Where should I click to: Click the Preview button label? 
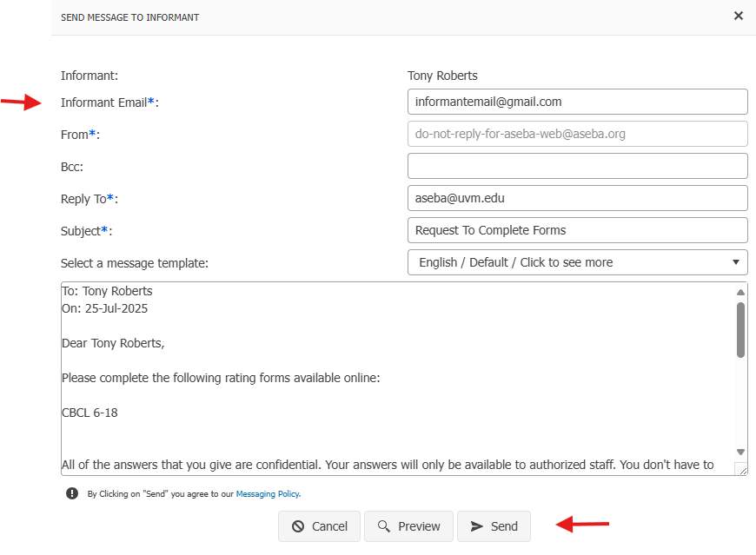pyautogui.click(x=419, y=526)
